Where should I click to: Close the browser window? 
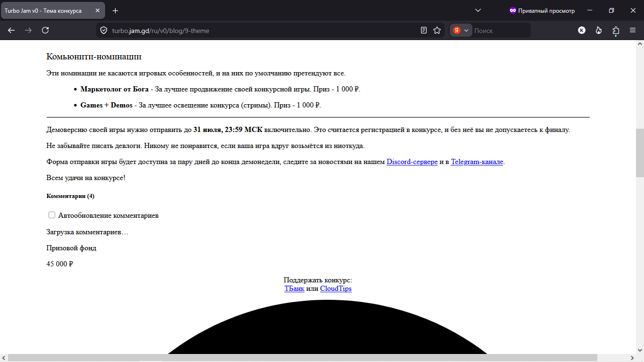(x=633, y=10)
